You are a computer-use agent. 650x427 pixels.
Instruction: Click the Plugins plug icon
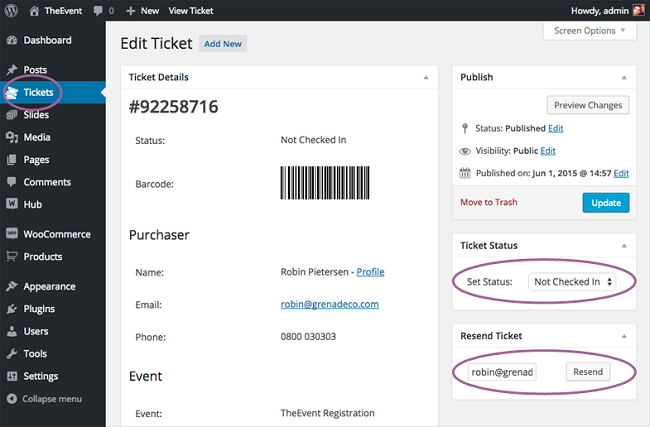point(12,309)
